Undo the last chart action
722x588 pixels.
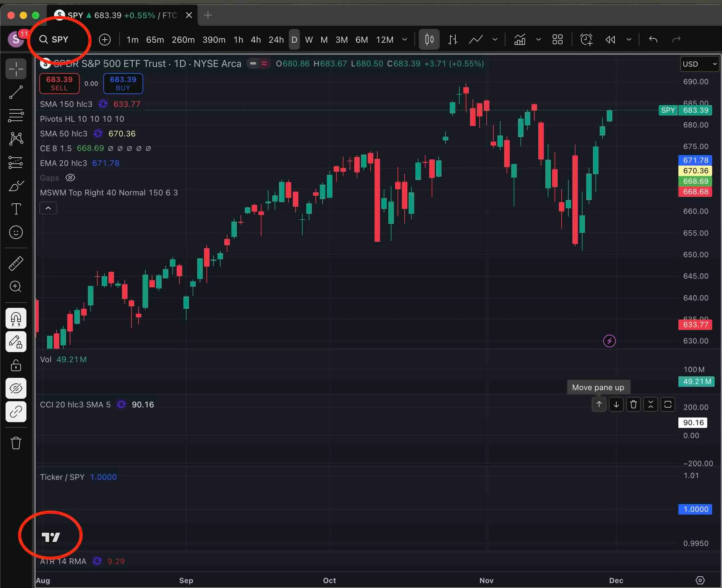coord(653,39)
